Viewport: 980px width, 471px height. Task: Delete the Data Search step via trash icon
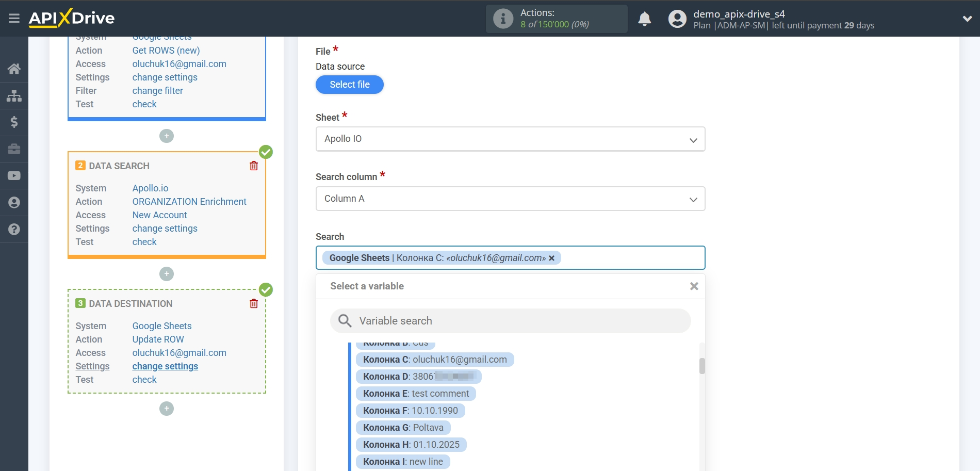(x=253, y=166)
